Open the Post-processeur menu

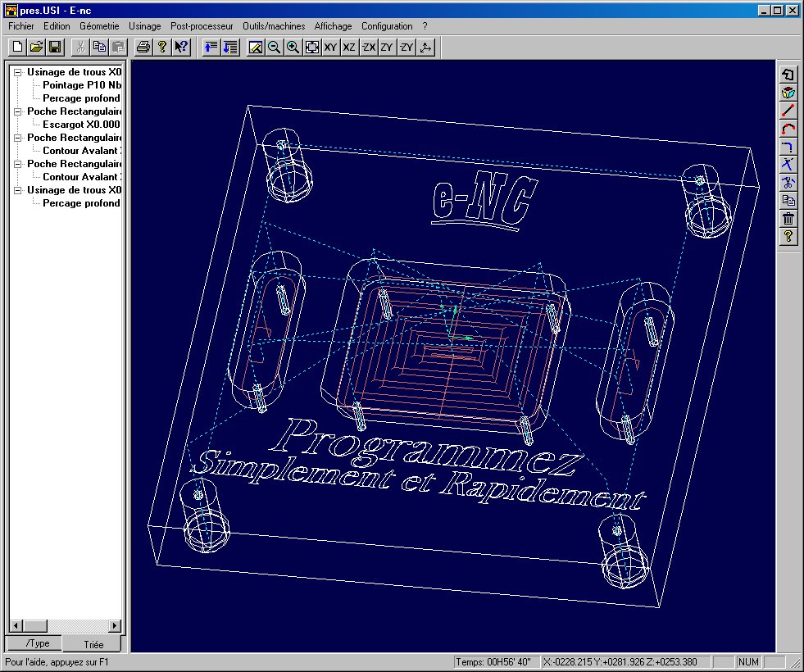[x=202, y=26]
